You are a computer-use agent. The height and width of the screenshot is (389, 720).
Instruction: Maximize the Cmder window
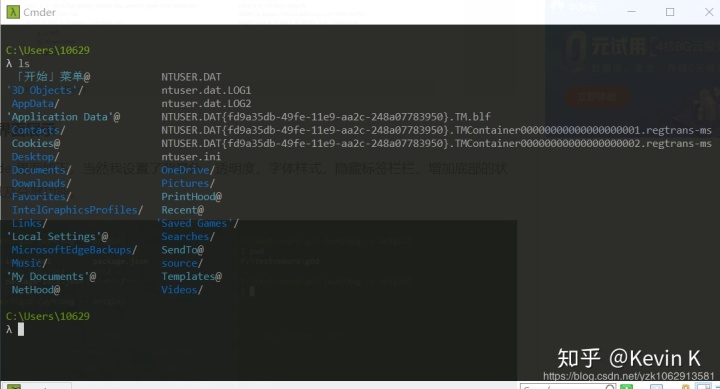pyautogui.click(x=670, y=12)
